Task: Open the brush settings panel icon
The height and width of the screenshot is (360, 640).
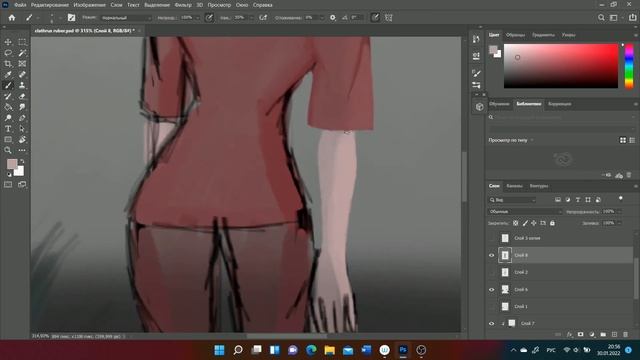Action: click(71, 18)
